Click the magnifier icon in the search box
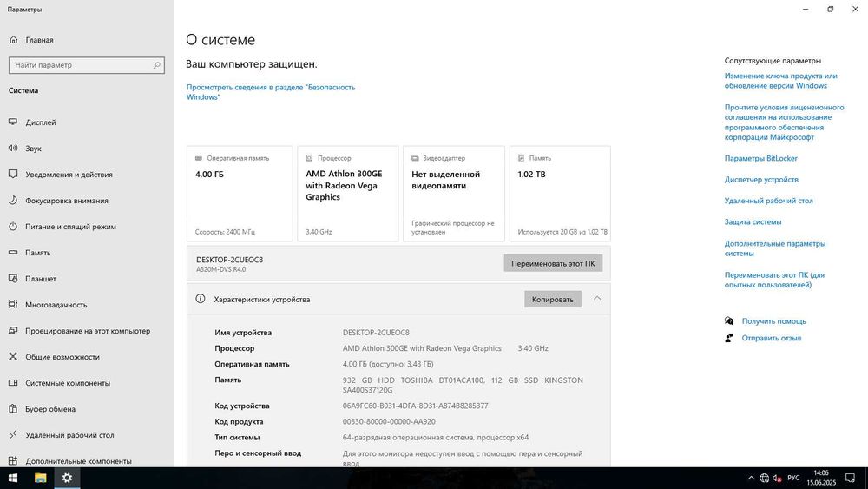 (156, 65)
